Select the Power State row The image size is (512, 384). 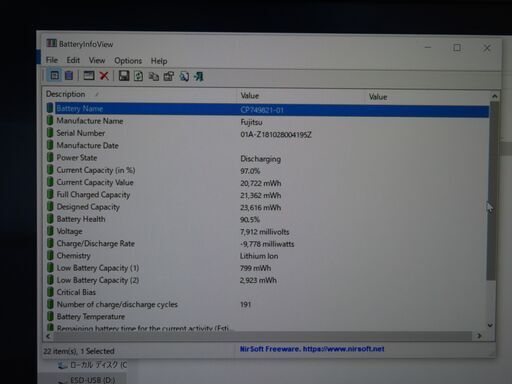[x=268, y=158]
